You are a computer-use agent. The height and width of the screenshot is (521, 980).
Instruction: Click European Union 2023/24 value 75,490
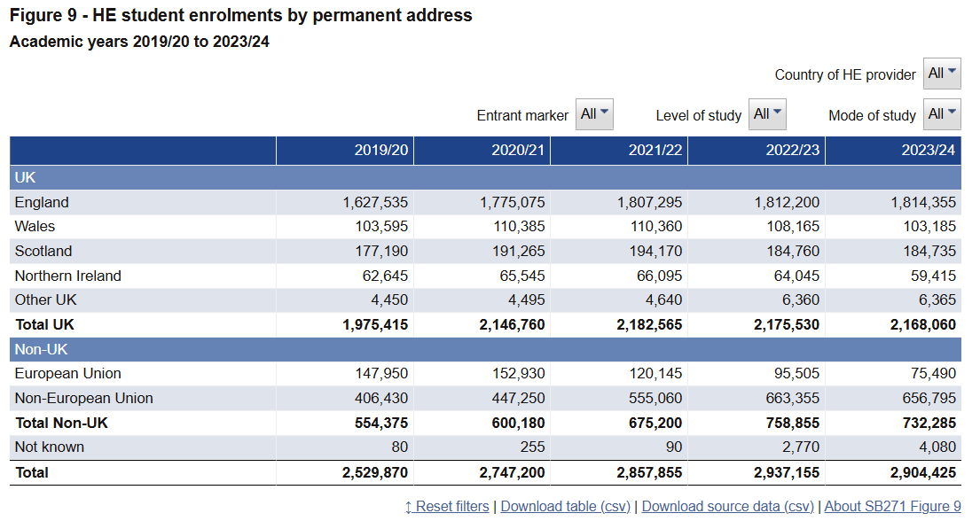coord(934,374)
